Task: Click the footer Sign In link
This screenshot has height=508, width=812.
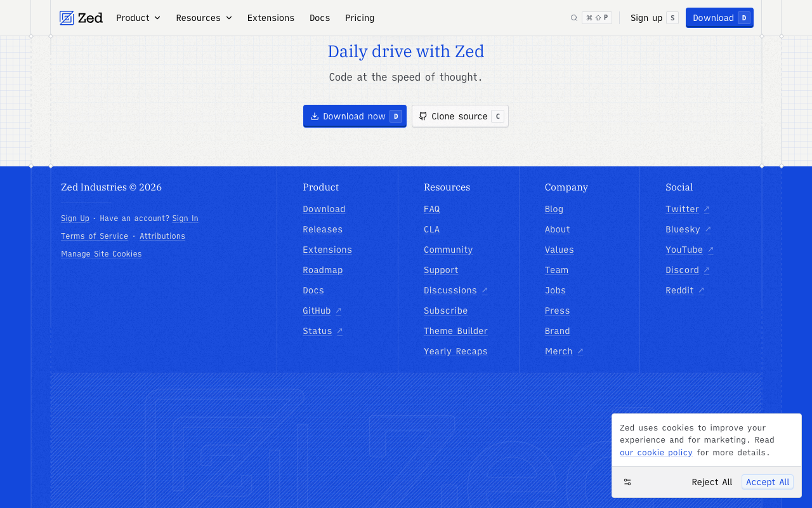Action: (x=185, y=218)
